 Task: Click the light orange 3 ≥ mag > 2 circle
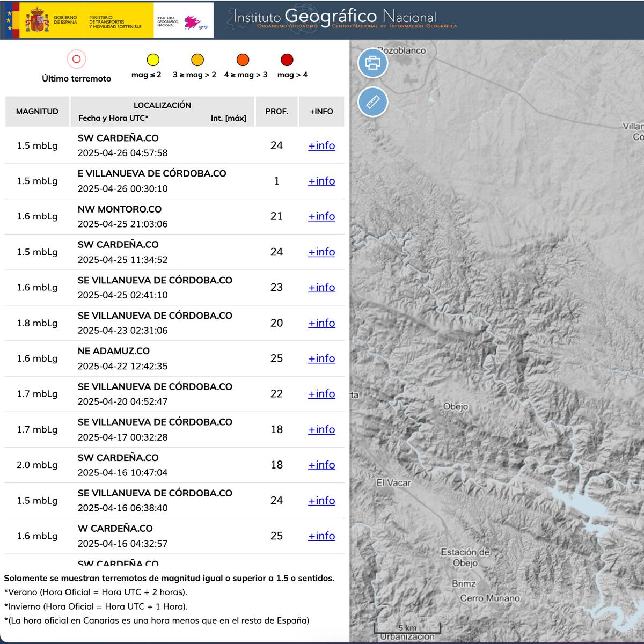point(197,60)
